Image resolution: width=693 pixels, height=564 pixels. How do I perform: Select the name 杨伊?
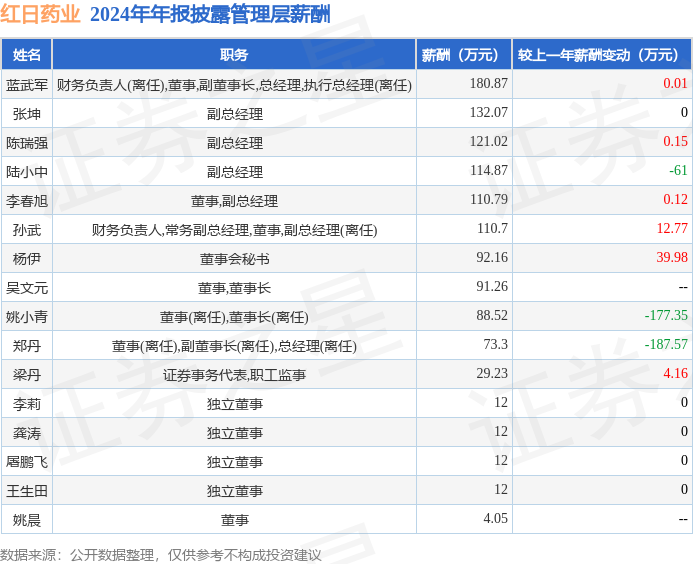[27, 259]
